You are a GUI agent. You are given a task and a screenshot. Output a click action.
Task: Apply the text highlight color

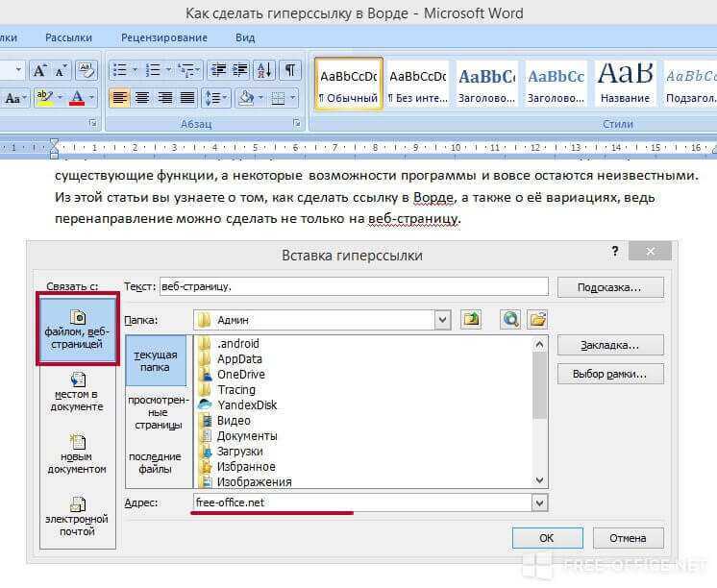[44, 98]
